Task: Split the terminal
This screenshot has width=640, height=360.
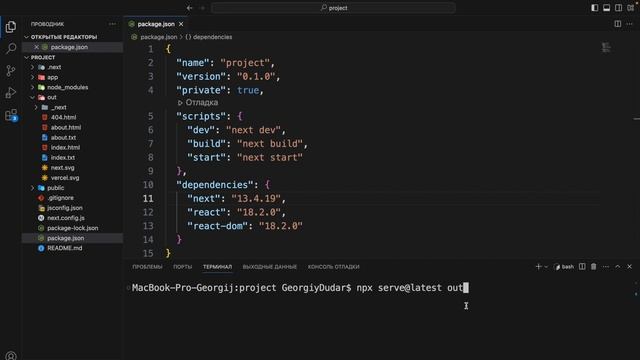Action: tap(582, 267)
